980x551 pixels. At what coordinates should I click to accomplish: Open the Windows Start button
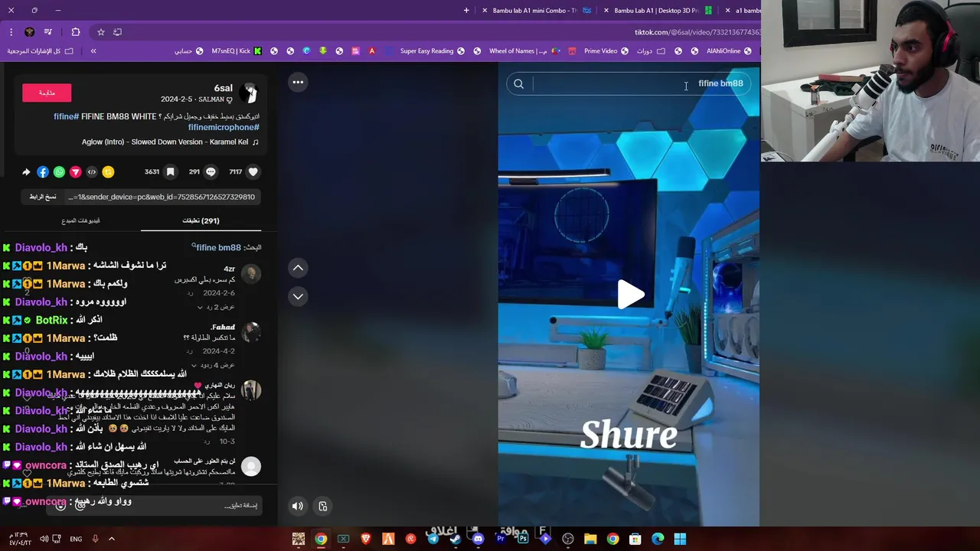click(x=680, y=539)
